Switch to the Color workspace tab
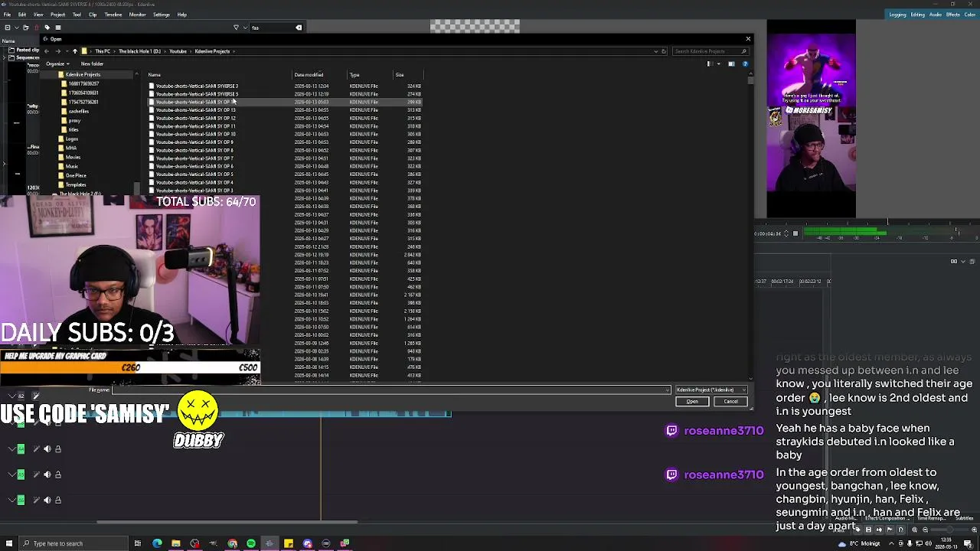 pos(970,15)
